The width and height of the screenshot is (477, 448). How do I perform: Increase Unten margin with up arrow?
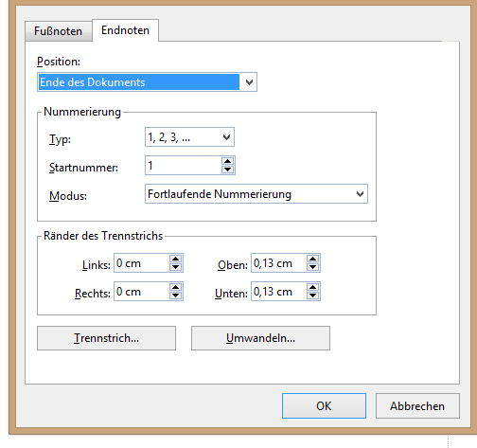(312, 287)
